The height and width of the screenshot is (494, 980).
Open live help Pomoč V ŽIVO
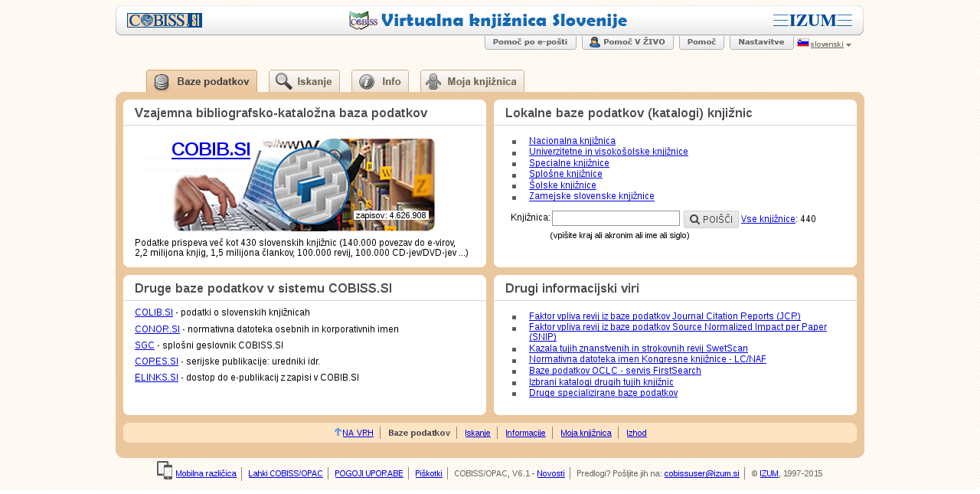(627, 42)
